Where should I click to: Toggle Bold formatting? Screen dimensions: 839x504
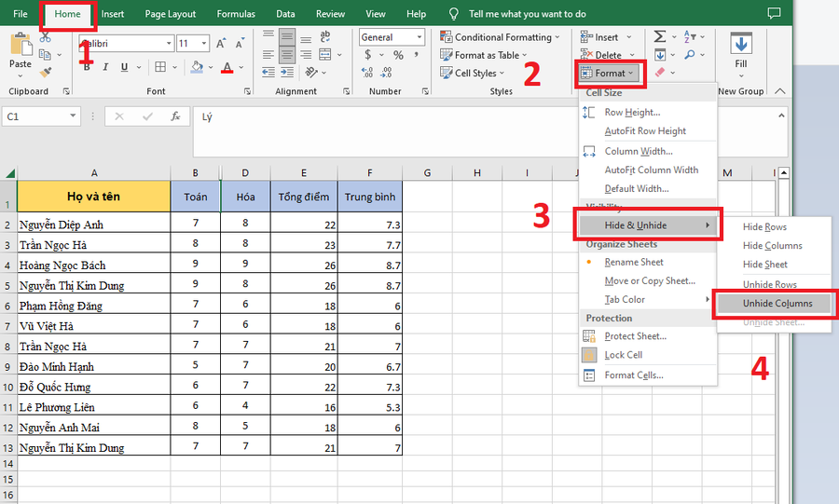coord(87,67)
